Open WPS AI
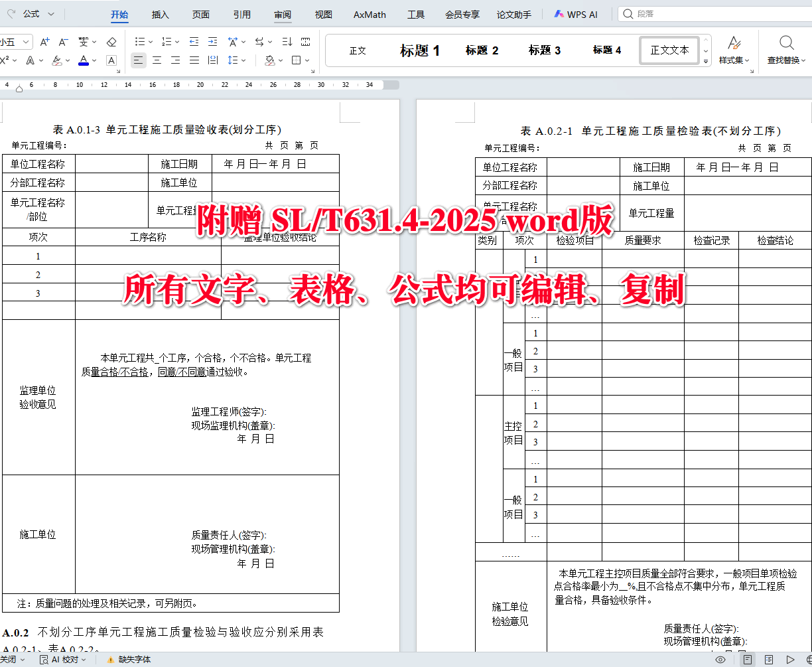 tap(575, 15)
